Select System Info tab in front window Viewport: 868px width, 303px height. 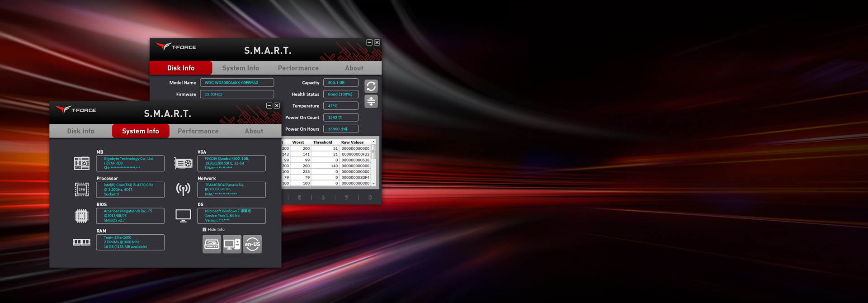[x=141, y=131]
